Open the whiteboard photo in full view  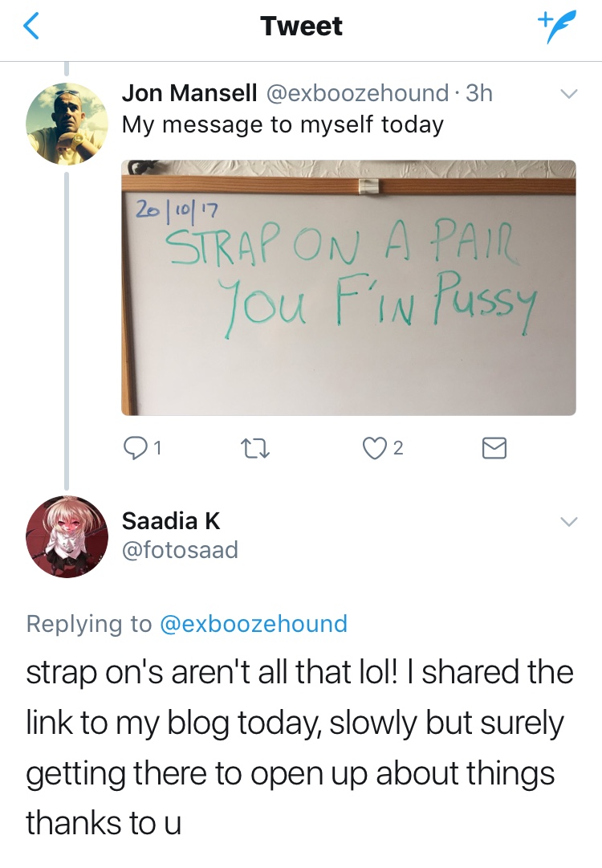348,287
